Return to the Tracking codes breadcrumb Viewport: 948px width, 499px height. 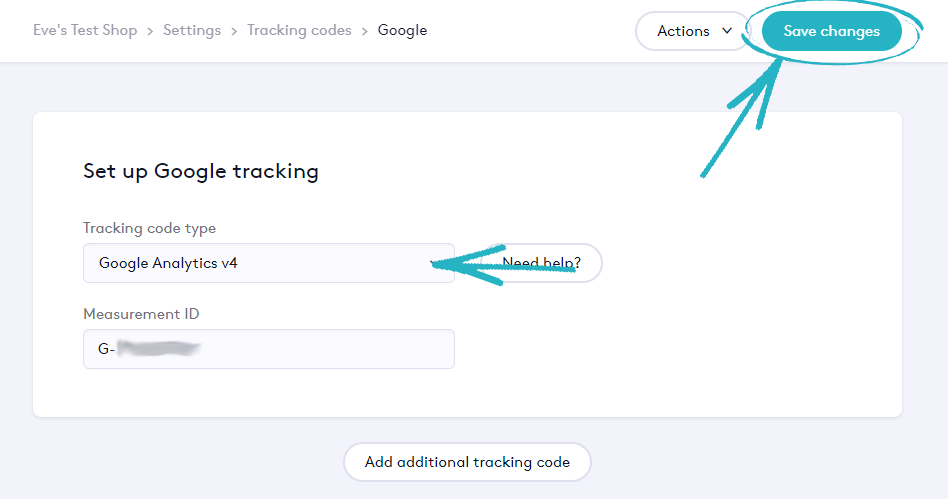click(x=299, y=31)
